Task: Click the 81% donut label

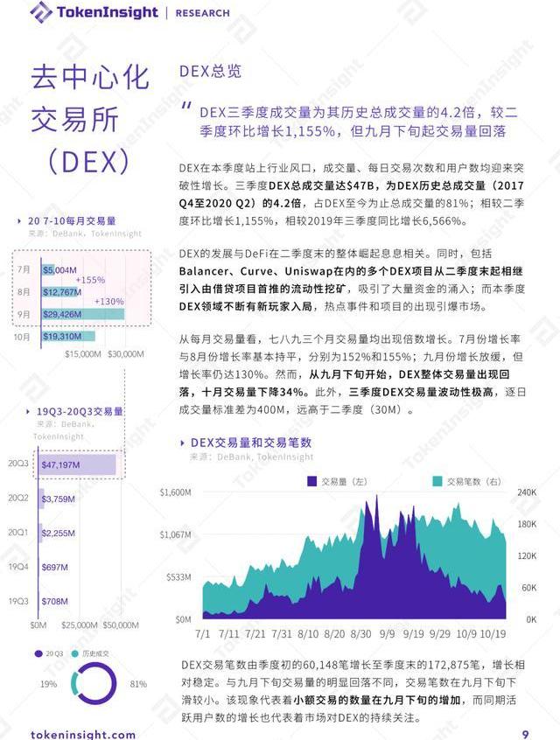Action: click(x=138, y=684)
